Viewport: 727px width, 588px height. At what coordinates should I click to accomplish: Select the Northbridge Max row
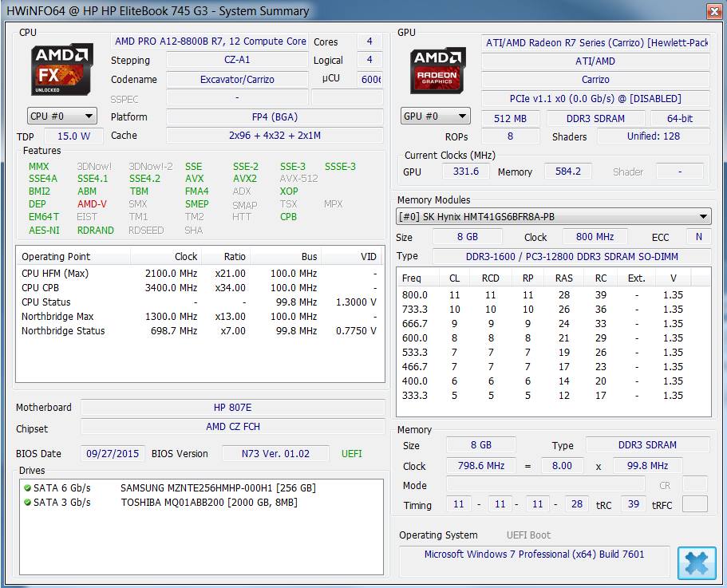point(199,317)
